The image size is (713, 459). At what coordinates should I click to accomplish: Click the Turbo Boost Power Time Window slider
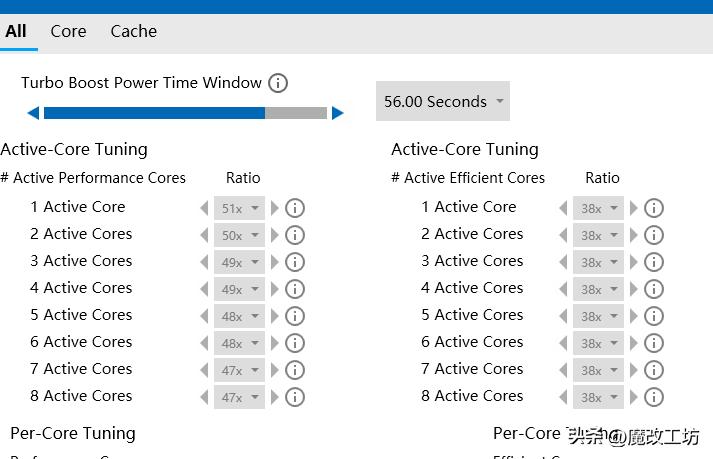[x=185, y=113]
